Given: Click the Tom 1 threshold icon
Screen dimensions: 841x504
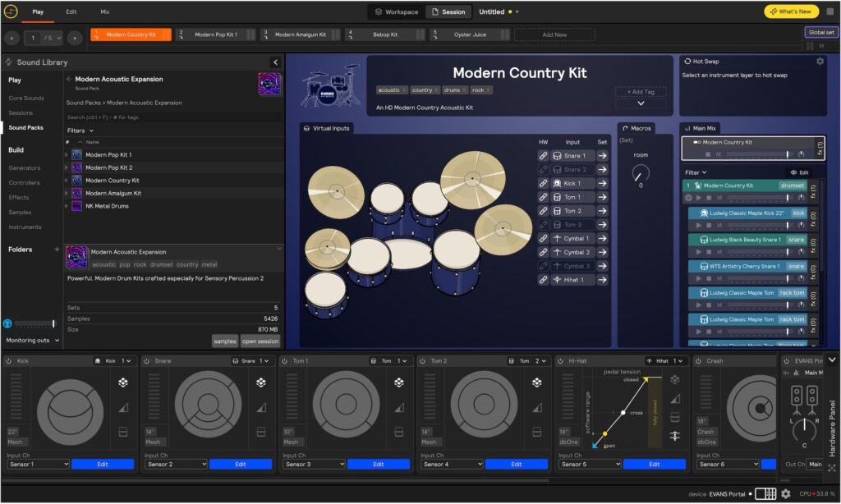Looking at the screenshot, I should pyautogui.click(x=399, y=432).
